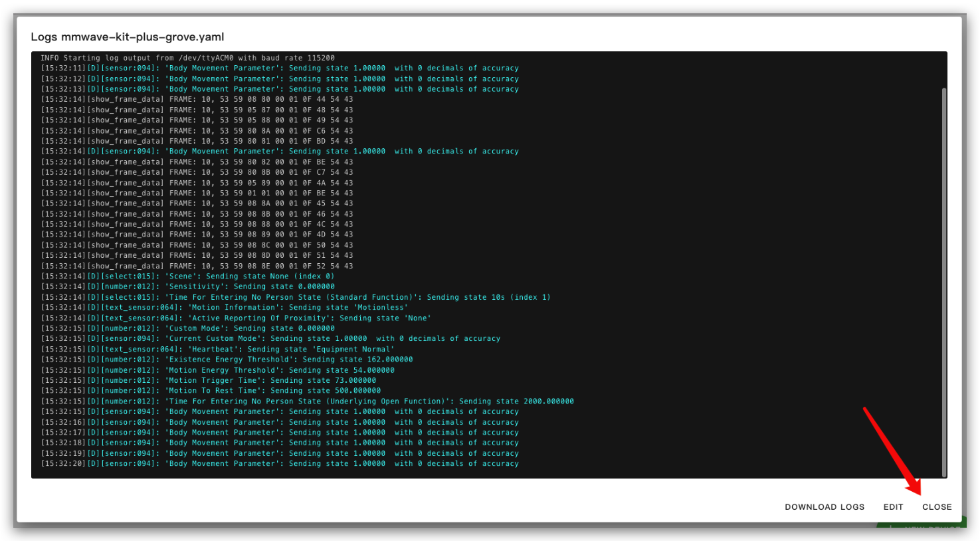Click the frame line '53 59 80 82 00 01 0F BE'

(x=197, y=162)
